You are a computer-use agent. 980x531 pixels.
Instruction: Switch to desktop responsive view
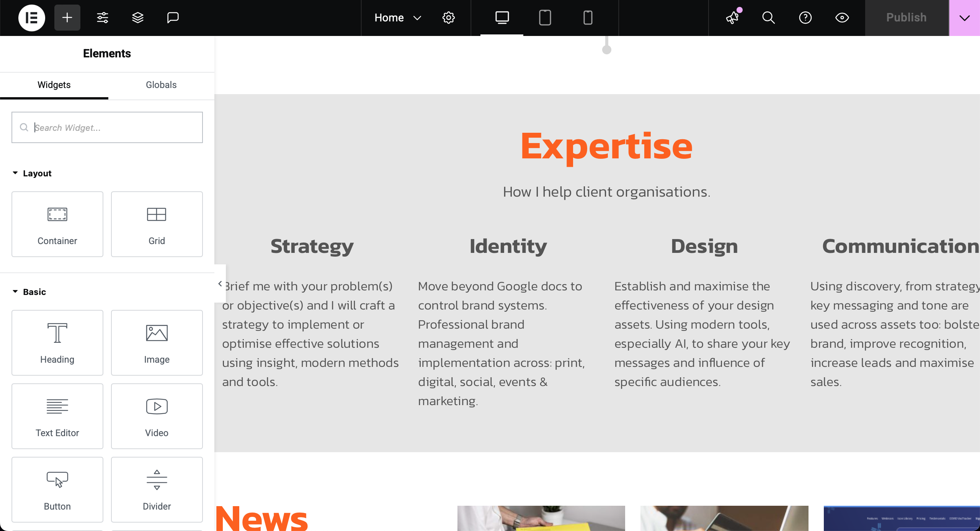[502, 18]
